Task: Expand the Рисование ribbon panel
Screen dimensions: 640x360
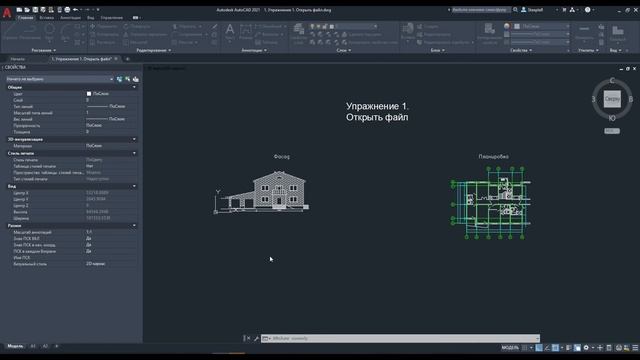Action: (44, 50)
